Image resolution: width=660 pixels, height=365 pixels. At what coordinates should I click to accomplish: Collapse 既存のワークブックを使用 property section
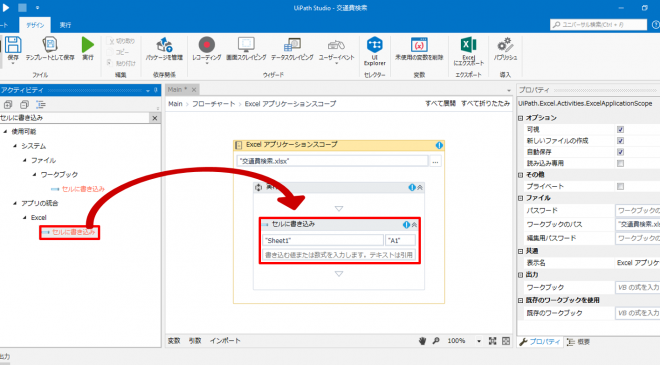521,301
